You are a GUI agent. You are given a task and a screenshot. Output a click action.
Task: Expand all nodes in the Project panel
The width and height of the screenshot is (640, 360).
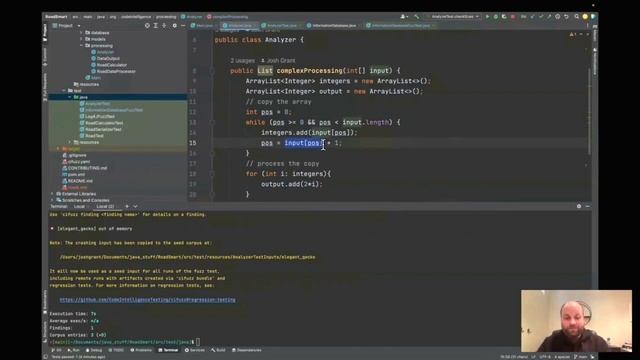[x=156, y=26]
